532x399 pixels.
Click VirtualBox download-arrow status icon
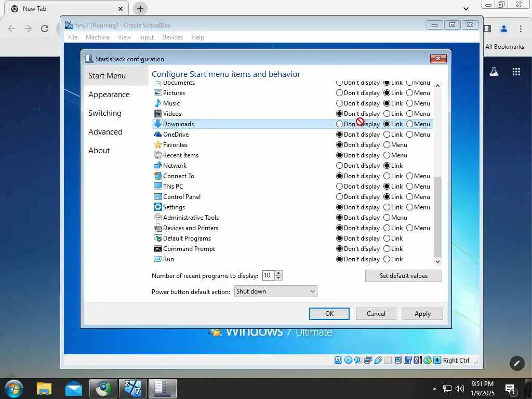tap(437, 360)
